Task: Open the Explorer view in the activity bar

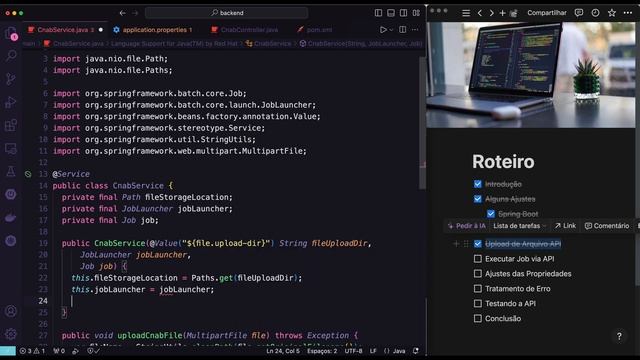Action: (11, 33)
